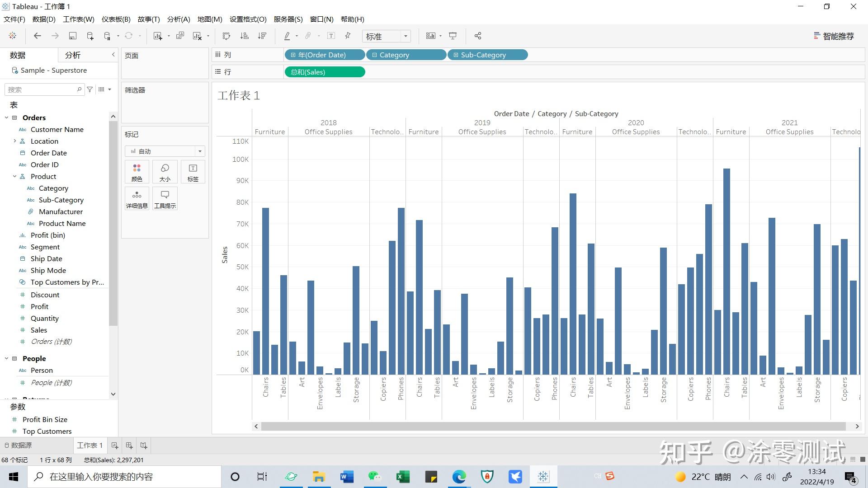Click the 大小 button in the Marks card
The height and width of the screenshot is (488, 868).
[x=165, y=172]
